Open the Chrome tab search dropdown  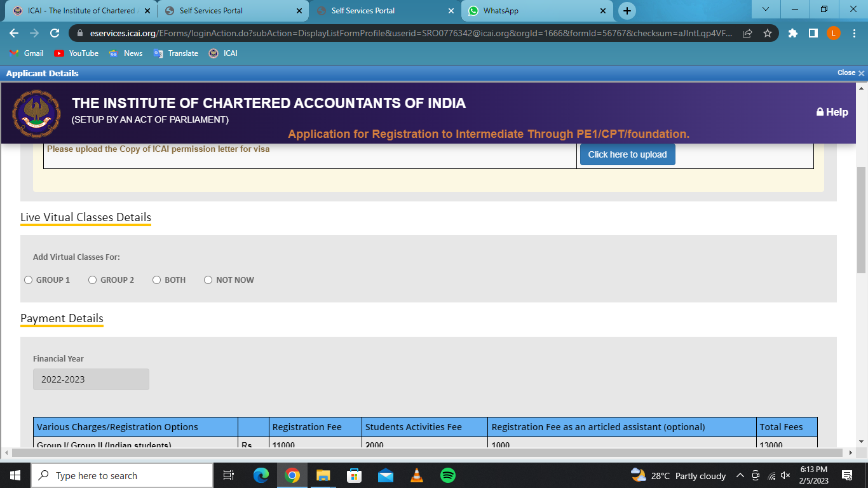(766, 10)
